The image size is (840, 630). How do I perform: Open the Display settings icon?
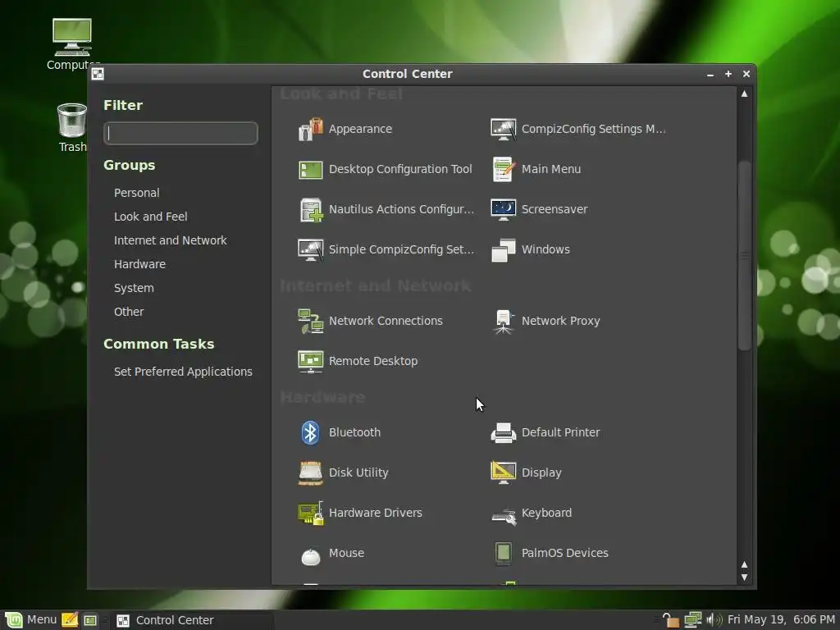coord(503,472)
